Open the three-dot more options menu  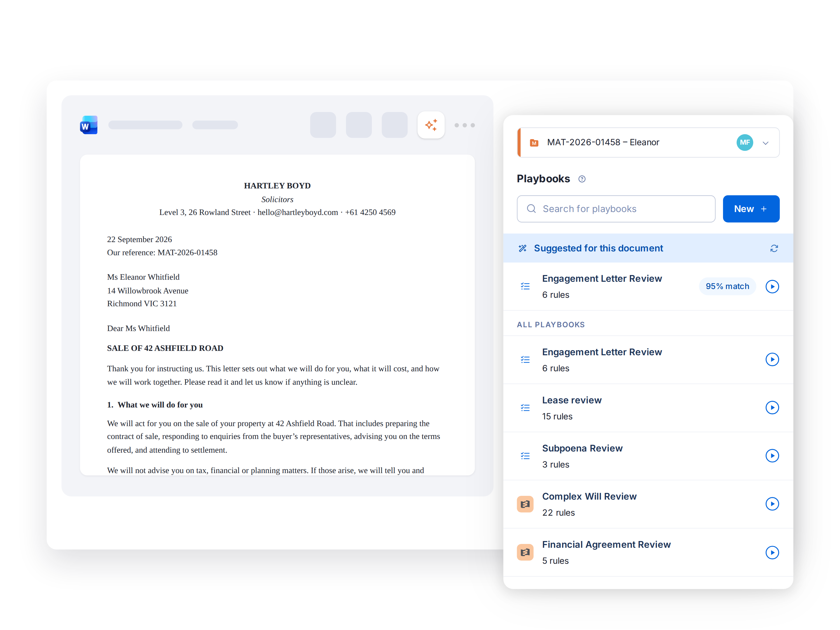464,125
